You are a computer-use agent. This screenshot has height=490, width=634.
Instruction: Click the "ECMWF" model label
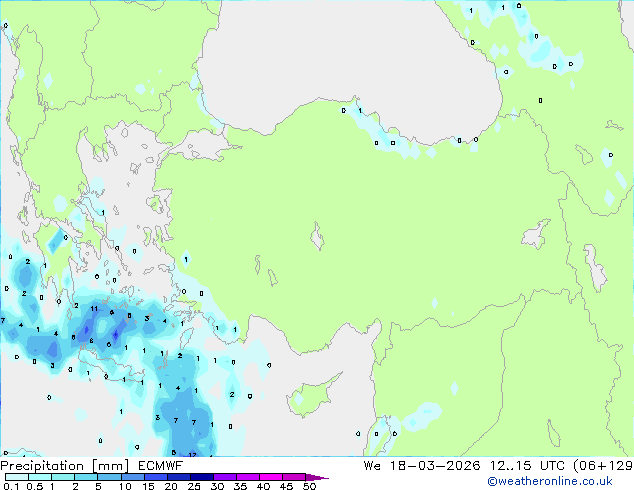click(160, 466)
